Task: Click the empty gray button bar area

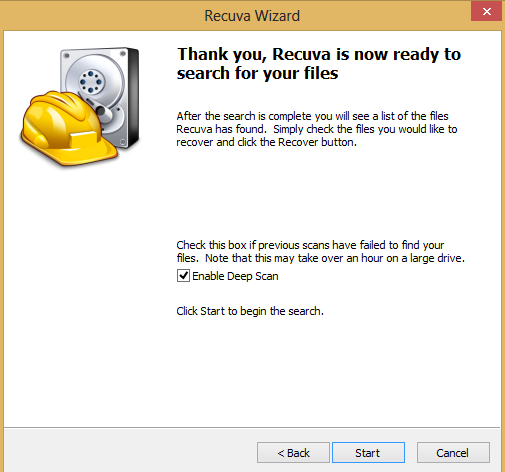Action: coord(130,450)
